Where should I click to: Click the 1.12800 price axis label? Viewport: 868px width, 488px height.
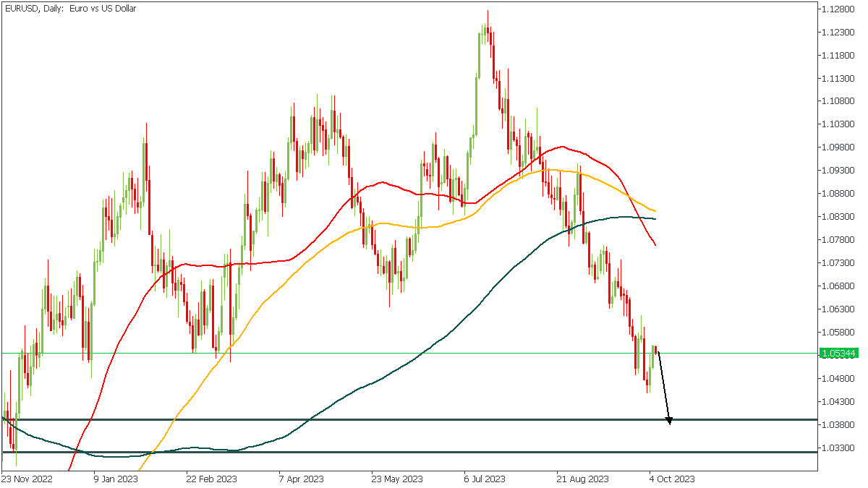[839, 9]
